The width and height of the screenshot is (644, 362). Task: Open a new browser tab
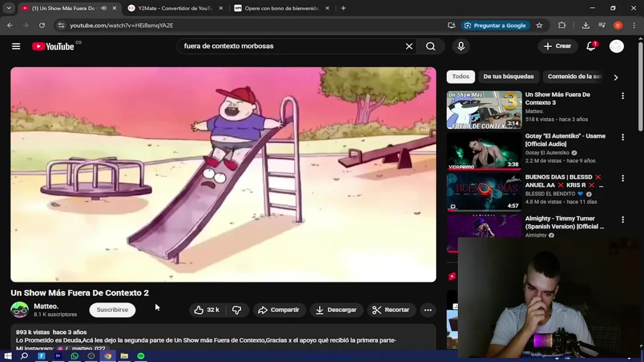[343, 8]
